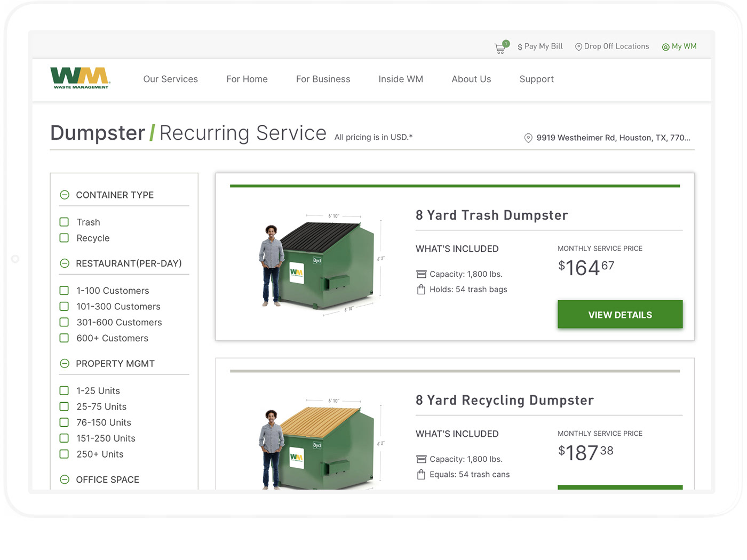Click capacity icon under 8 Yard Recycling Dumpster
This screenshot has width=747, height=560.
[421, 459]
